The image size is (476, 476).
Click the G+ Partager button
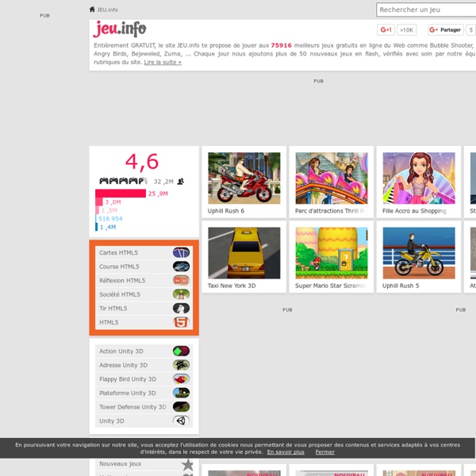click(x=446, y=30)
